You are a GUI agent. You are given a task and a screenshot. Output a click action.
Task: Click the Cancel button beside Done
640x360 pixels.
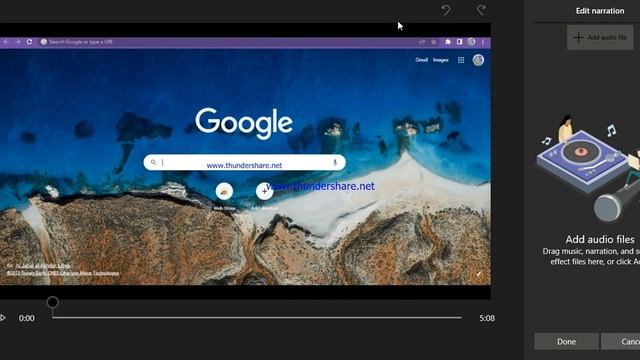[x=621, y=342]
